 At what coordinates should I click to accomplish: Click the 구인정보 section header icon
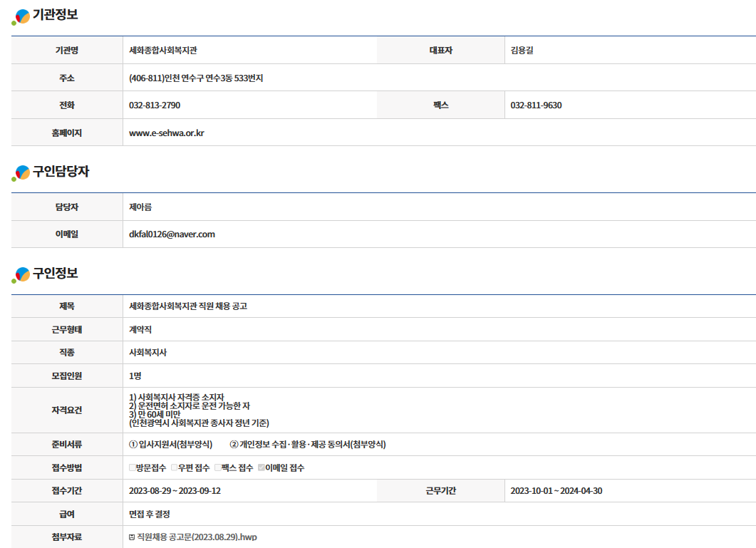(x=21, y=275)
